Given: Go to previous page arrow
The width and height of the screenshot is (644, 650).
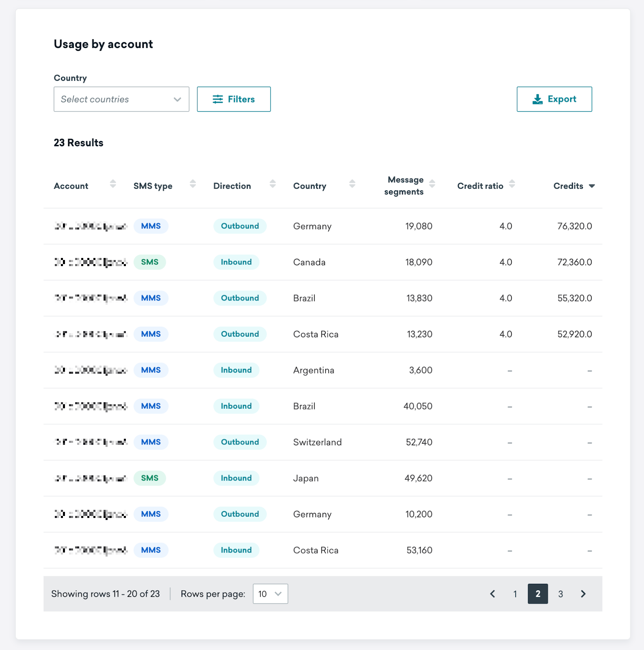Looking at the screenshot, I should (493, 594).
